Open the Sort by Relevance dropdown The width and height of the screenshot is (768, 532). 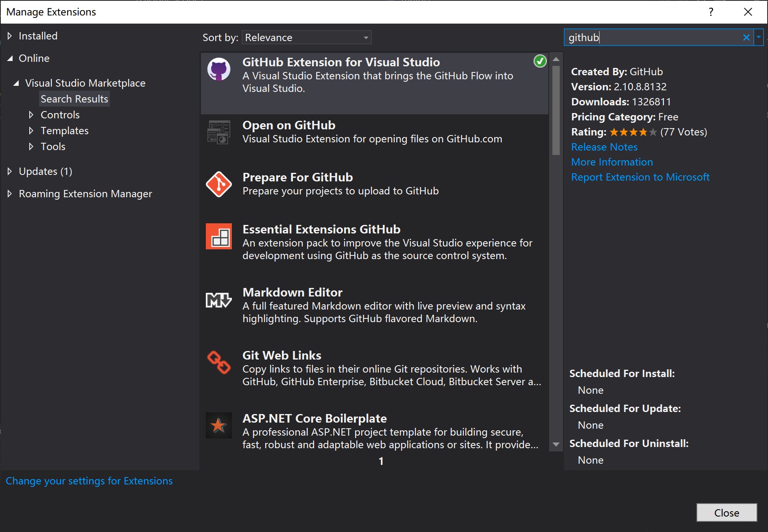(307, 37)
